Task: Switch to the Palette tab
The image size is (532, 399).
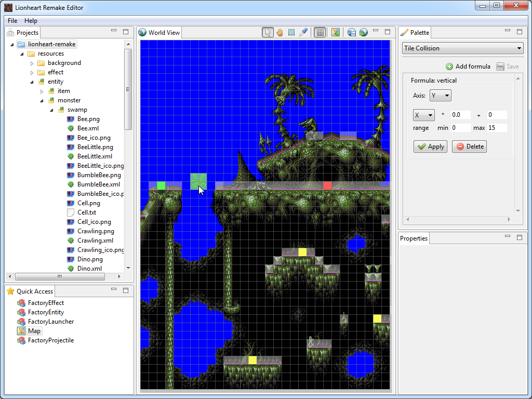Action: pyautogui.click(x=415, y=33)
